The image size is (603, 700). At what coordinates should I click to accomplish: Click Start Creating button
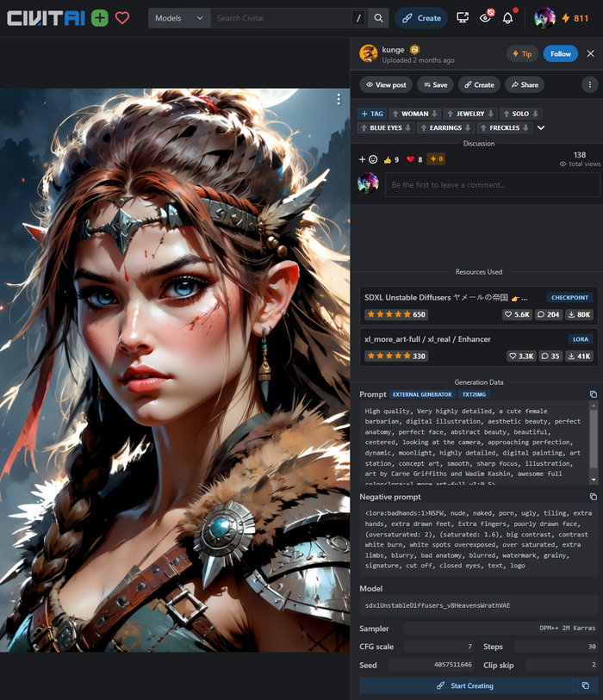(x=466, y=685)
